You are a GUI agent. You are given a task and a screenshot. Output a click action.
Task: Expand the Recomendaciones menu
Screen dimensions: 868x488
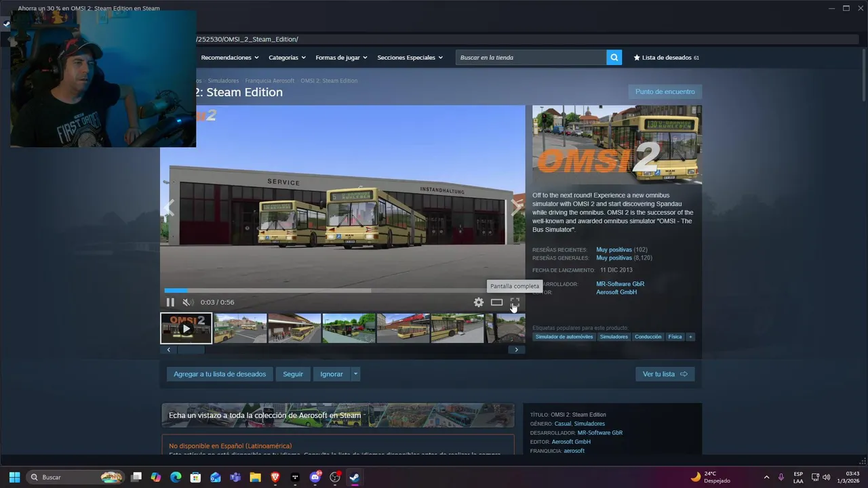(230, 58)
